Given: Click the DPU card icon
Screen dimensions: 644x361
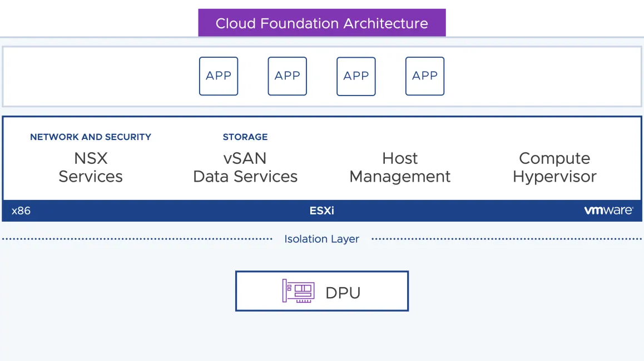Looking at the screenshot, I should tap(299, 291).
